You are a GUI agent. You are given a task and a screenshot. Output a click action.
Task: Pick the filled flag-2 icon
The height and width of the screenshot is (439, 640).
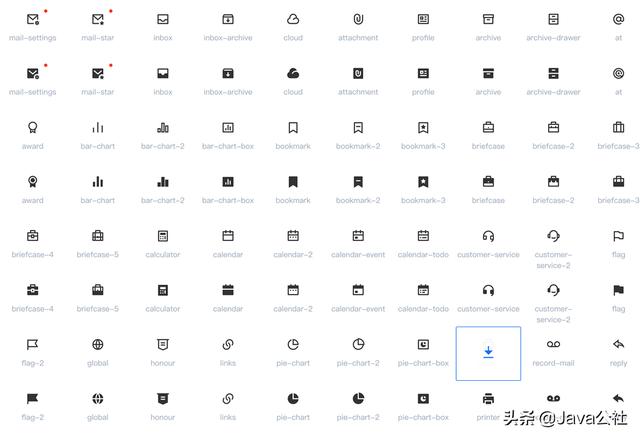click(33, 399)
